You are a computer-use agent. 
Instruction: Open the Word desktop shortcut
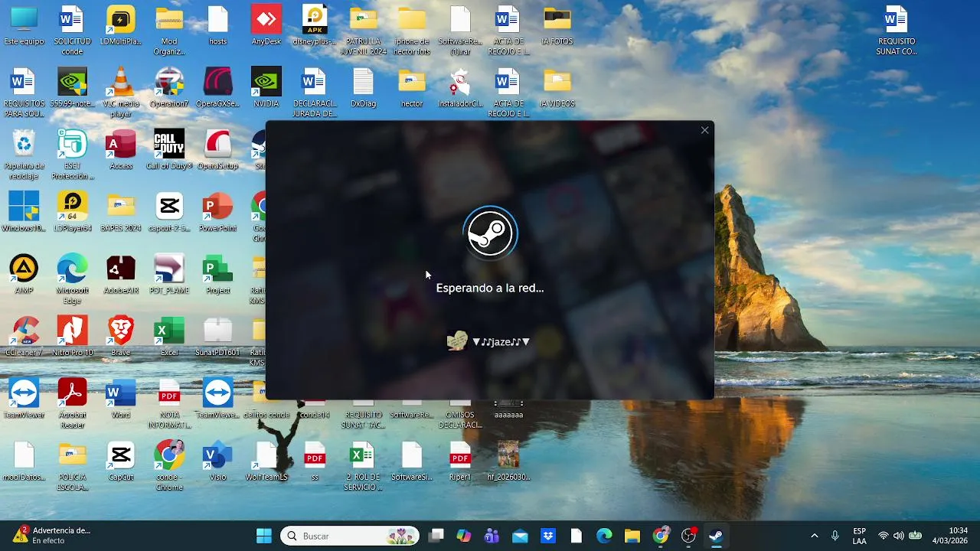(x=121, y=398)
